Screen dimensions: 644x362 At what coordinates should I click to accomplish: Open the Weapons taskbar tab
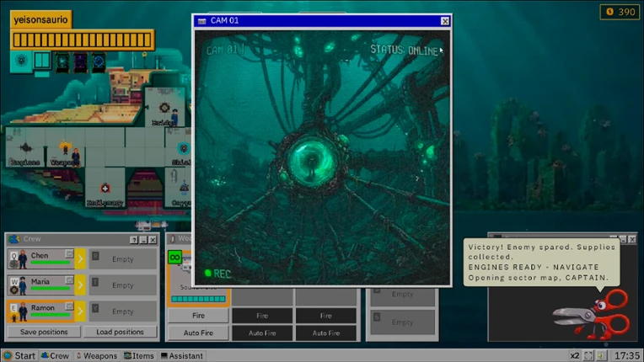click(97, 355)
